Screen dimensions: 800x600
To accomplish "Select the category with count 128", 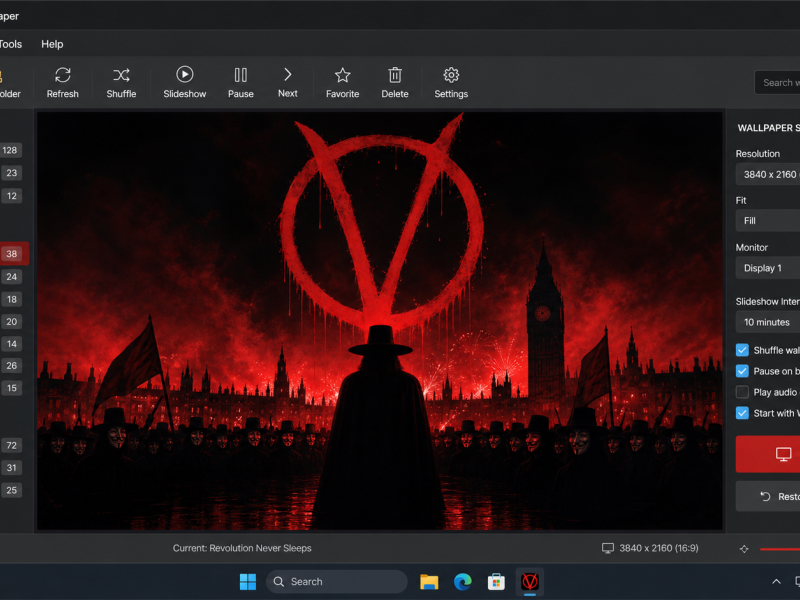I will (10, 150).
